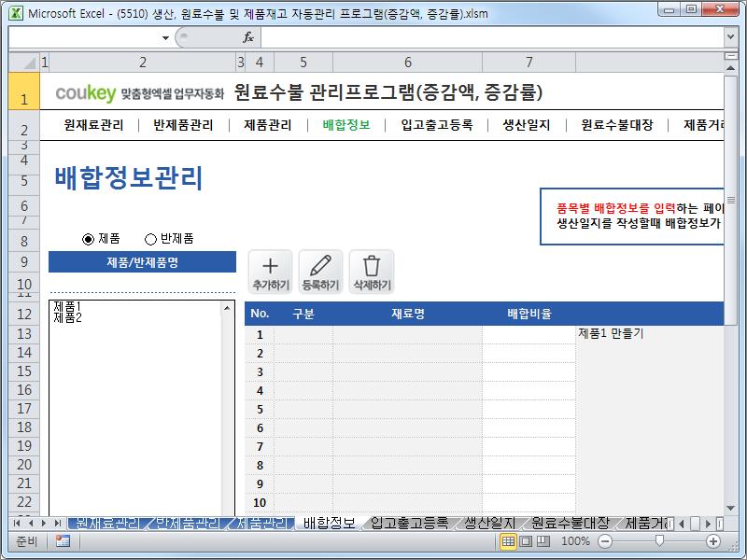Click the 제품/반제품명 header
This screenshot has height=560, width=747.
[x=143, y=262]
